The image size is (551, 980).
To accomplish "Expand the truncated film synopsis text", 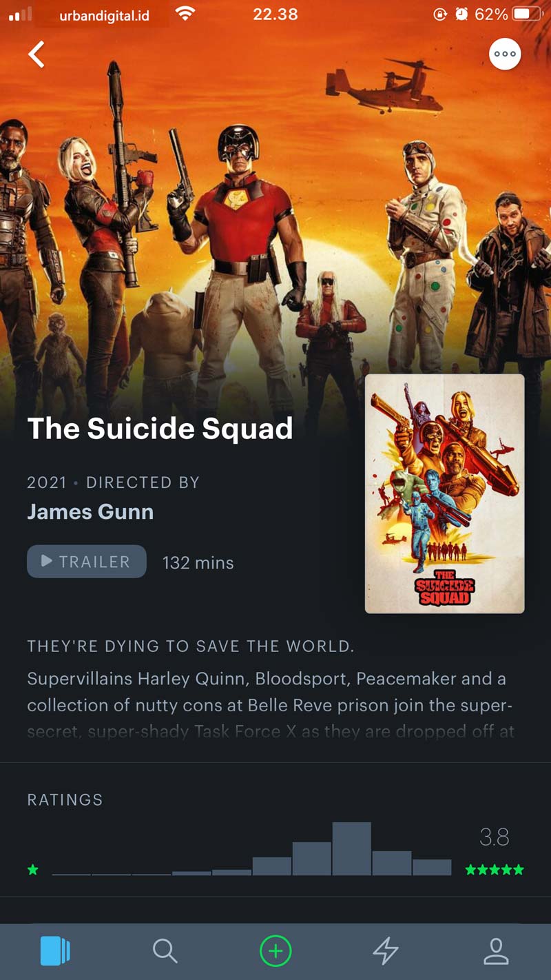I will tap(271, 705).
